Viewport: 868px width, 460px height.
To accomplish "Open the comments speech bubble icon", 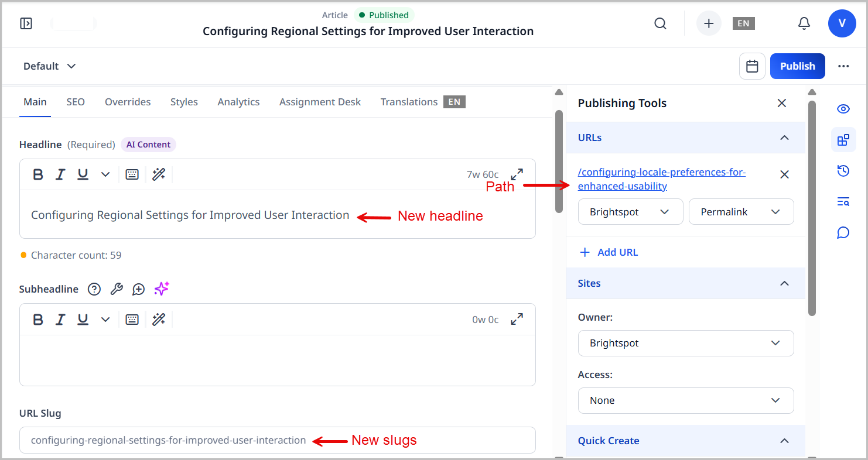I will (x=843, y=232).
